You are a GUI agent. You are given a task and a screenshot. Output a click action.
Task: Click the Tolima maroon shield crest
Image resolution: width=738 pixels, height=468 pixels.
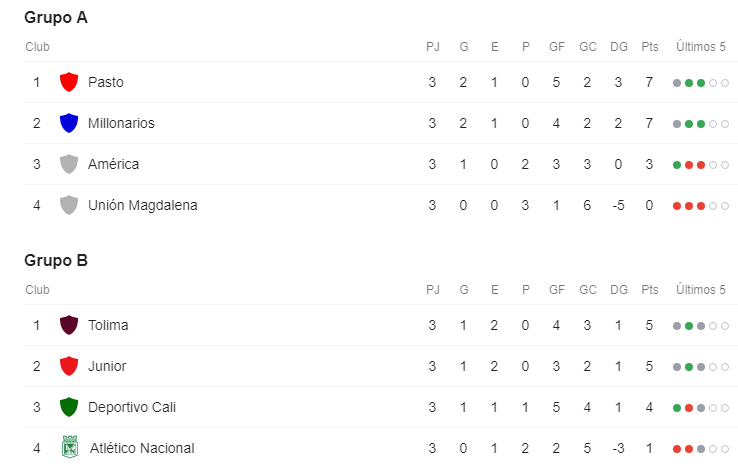[x=69, y=325]
